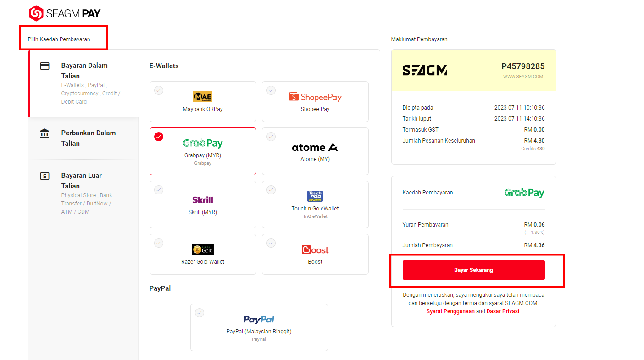Screen dimensions: 644x360
Task: Click the Skrill logo
Action: point(203,199)
